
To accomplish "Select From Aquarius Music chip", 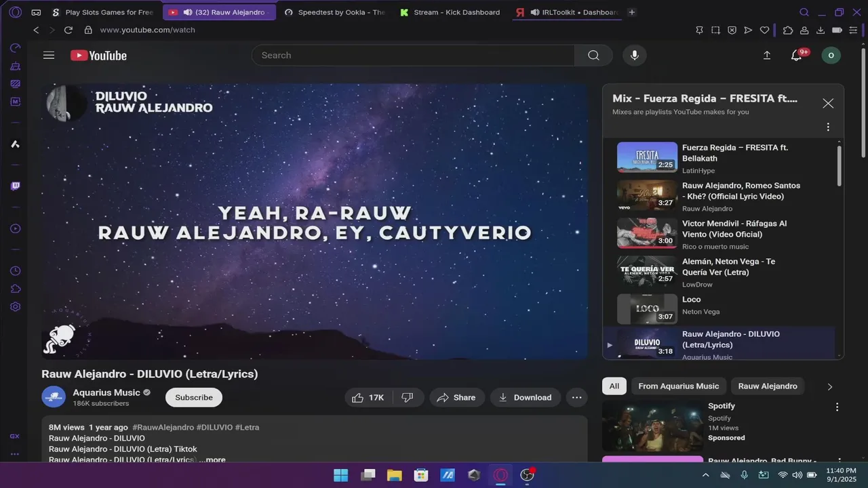I will coord(678,386).
